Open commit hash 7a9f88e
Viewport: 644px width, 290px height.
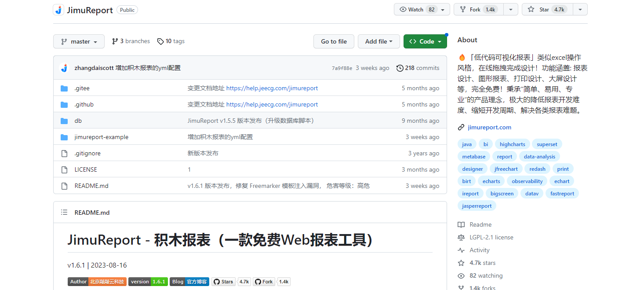342,68
